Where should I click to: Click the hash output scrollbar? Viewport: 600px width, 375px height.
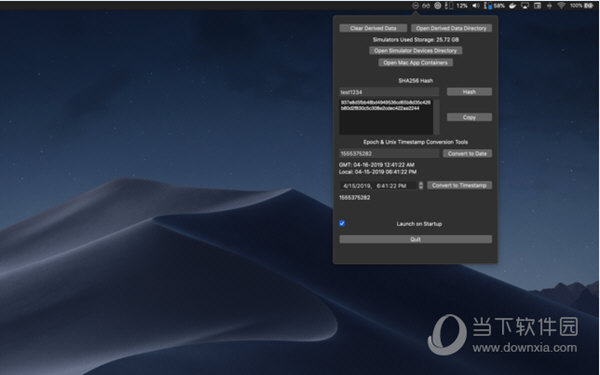[x=437, y=117]
